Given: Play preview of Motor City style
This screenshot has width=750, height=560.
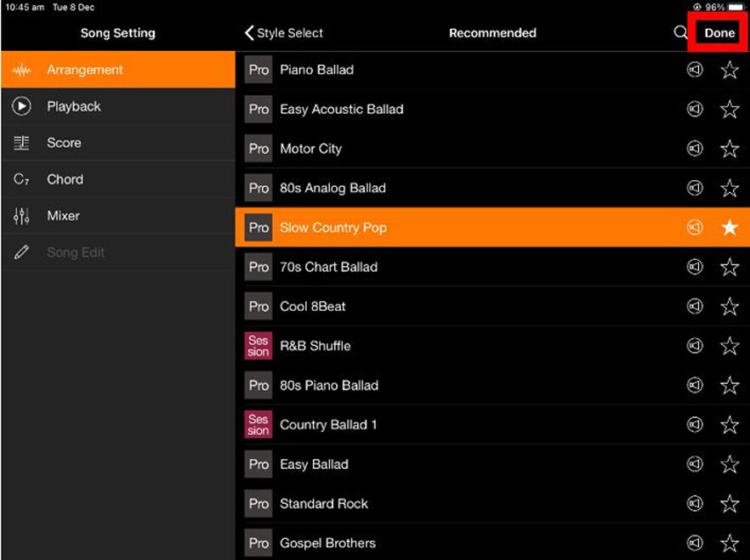Looking at the screenshot, I should point(695,149).
